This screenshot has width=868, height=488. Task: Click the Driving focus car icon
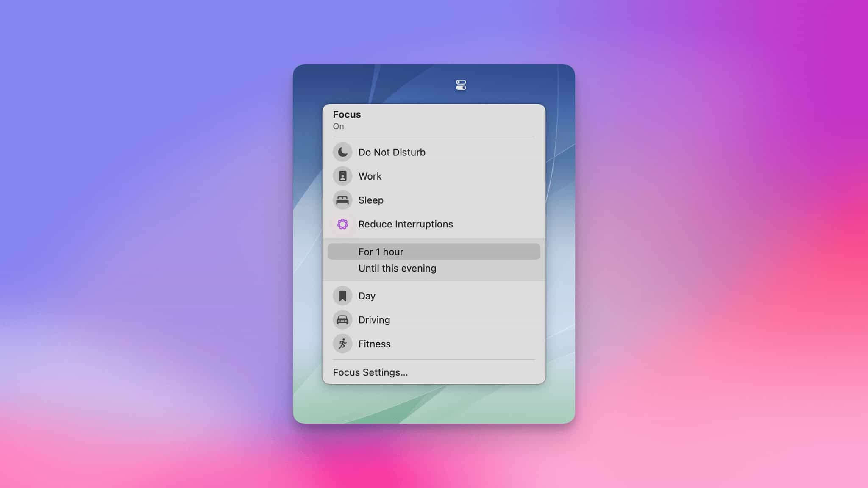point(342,320)
